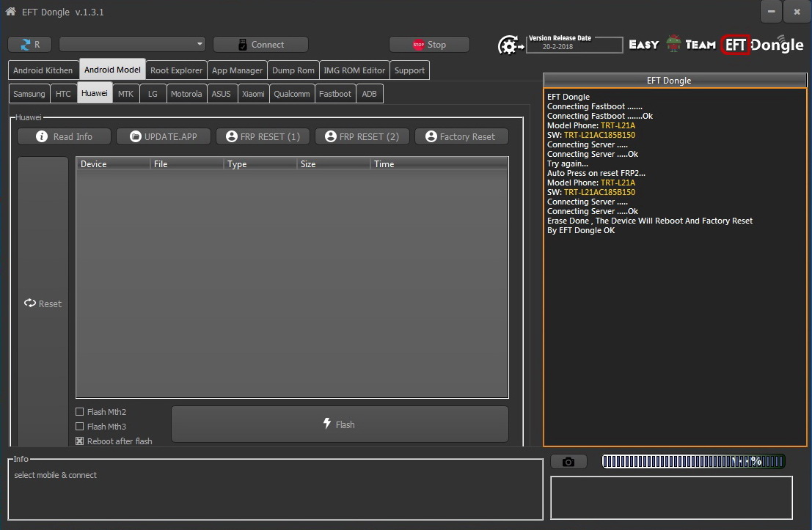Select the Huawei brand tab

(95, 93)
